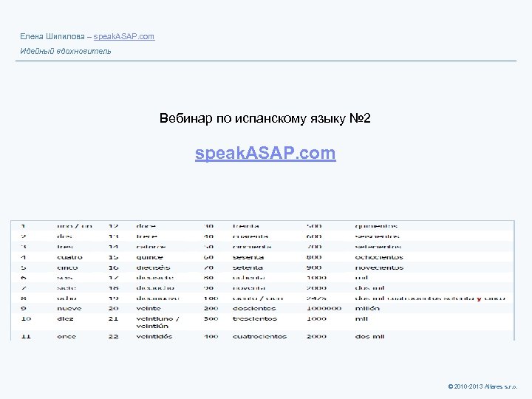Click the number '800' in the table
Image resolution: width=532 pixels, height=399 pixels.
click(x=314, y=257)
